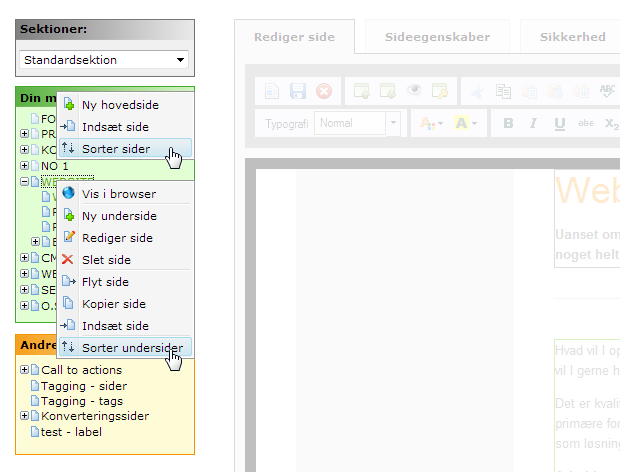620x472 pixels.
Task: Choose Vis i browser menu entry
Action: click(118, 194)
